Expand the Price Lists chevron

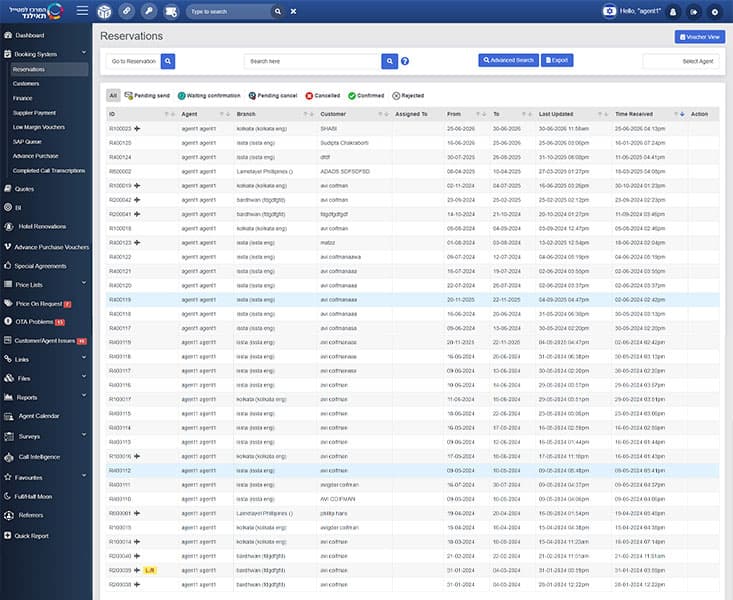point(84,282)
